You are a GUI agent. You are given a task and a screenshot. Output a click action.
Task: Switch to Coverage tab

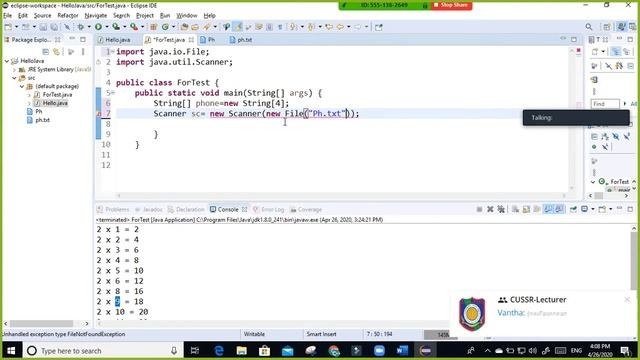[306, 209]
